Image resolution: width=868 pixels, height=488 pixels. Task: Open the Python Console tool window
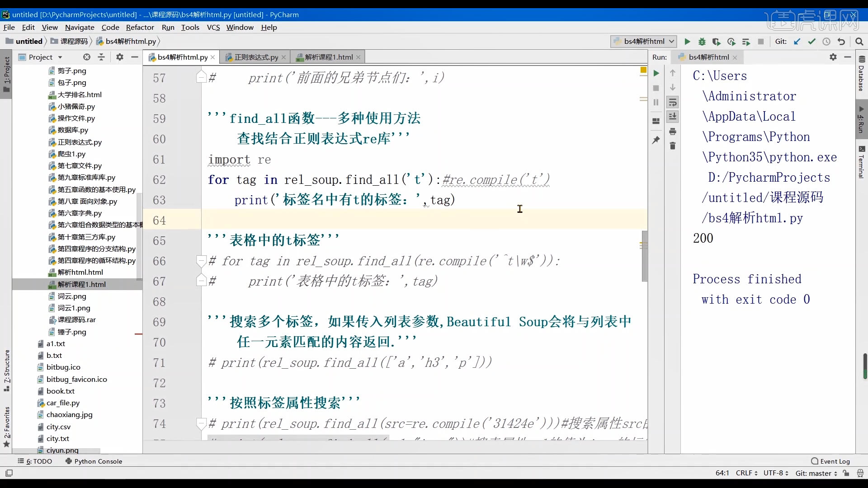[94, 461]
